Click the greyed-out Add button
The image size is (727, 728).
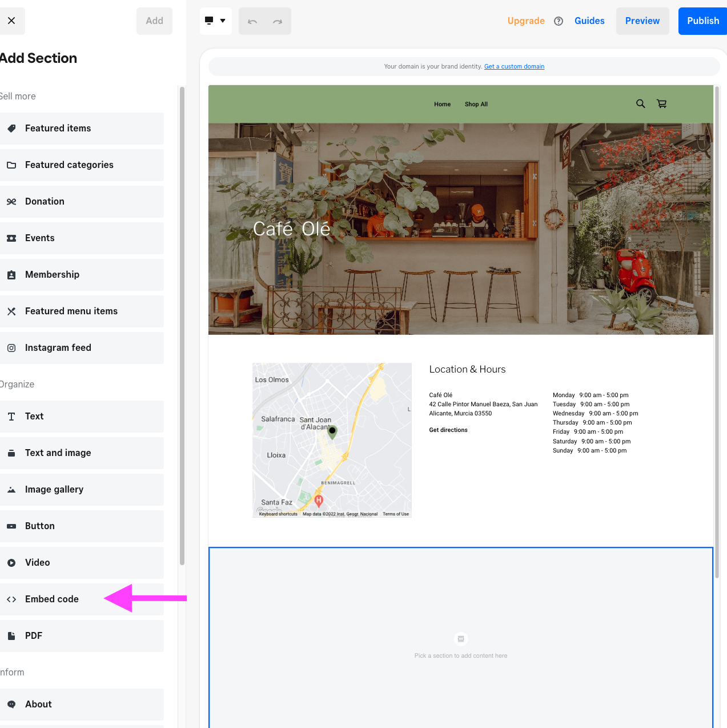click(154, 21)
